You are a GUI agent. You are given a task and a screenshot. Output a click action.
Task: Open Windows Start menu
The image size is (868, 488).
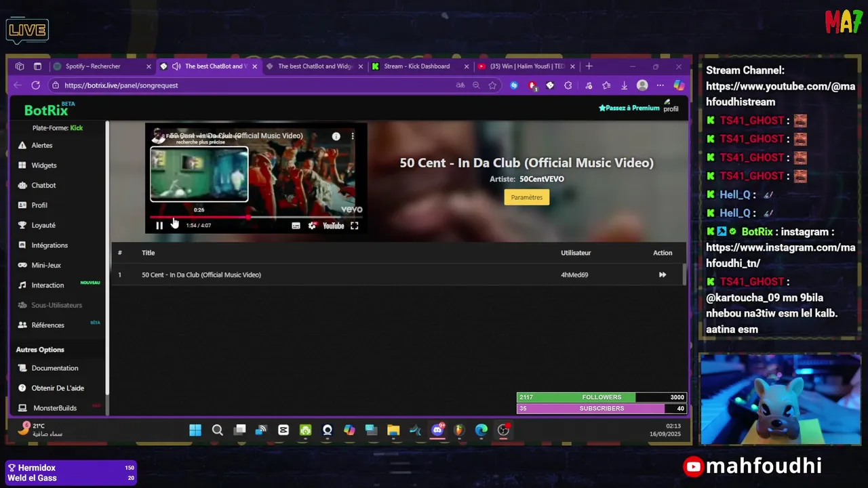[195, 430]
